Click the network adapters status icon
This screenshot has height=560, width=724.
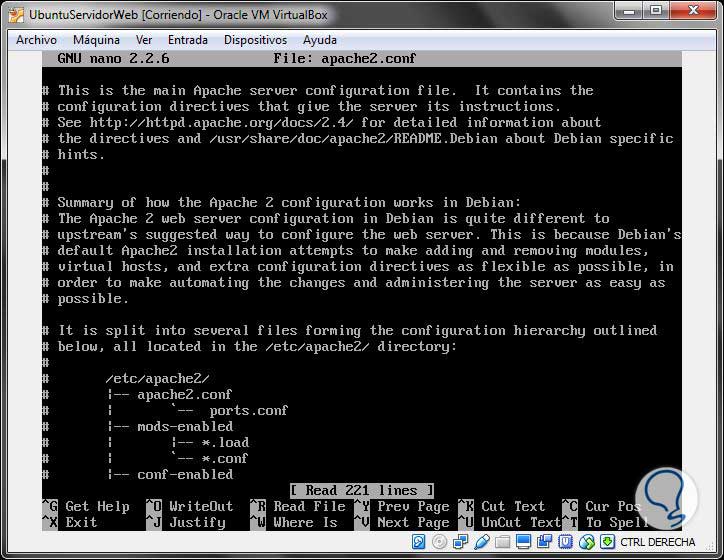(x=460, y=542)
